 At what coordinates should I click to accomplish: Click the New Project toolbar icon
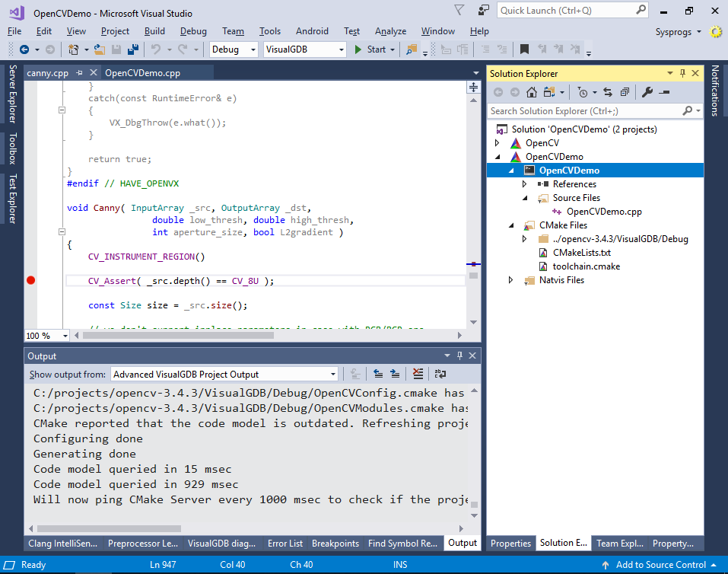[x=73, y=49]
